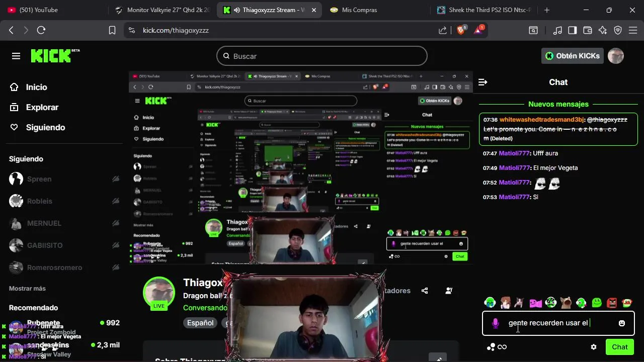Screen dimensions: 644x362
Task: Insert the green winking headphones emote
Action: click(582, 303)
